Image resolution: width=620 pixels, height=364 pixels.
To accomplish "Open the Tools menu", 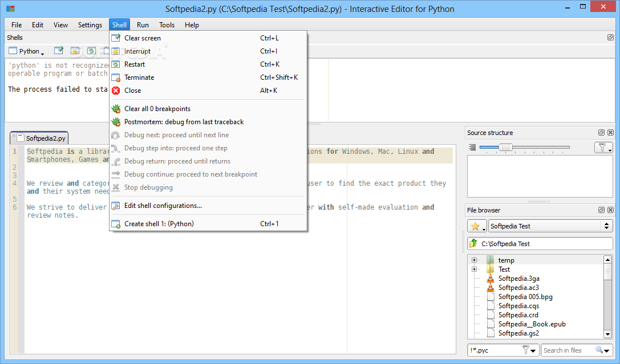I will 167,25.
